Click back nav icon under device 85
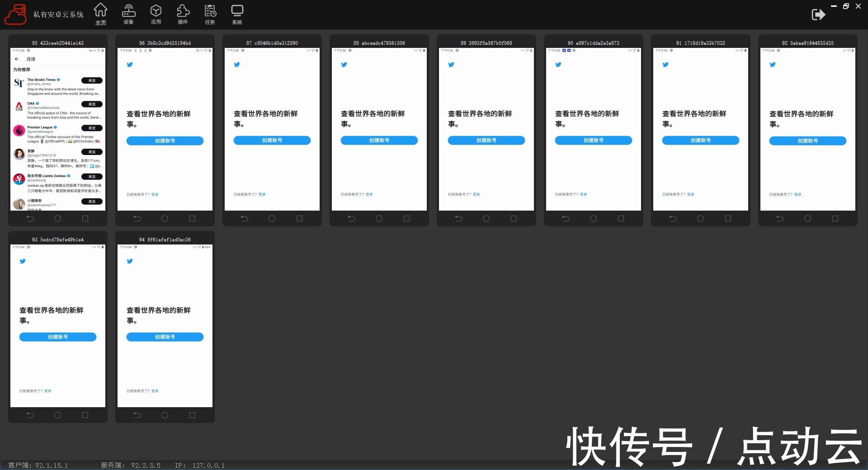Viewport: 868px width, 470px height. [x=30, y=219]
